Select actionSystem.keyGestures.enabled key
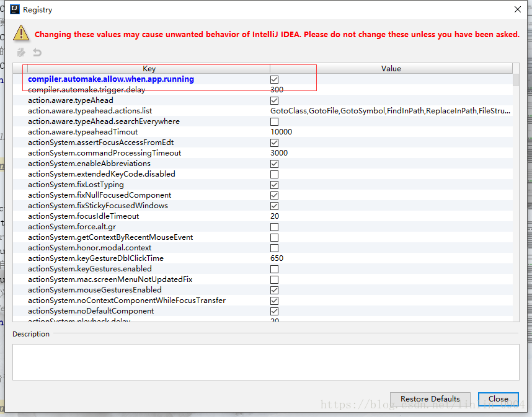 [x=90, y=268]
